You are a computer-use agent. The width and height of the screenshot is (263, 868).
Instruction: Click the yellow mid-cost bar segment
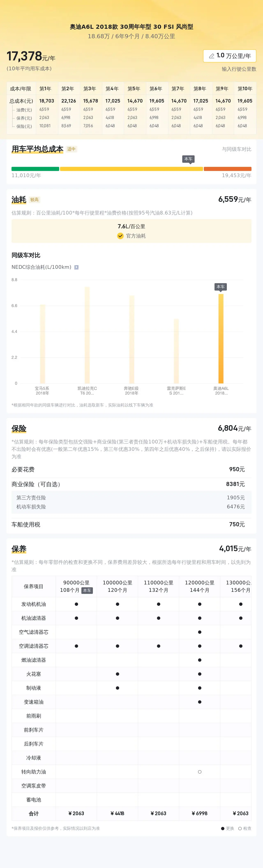click(x=131, y=169)
